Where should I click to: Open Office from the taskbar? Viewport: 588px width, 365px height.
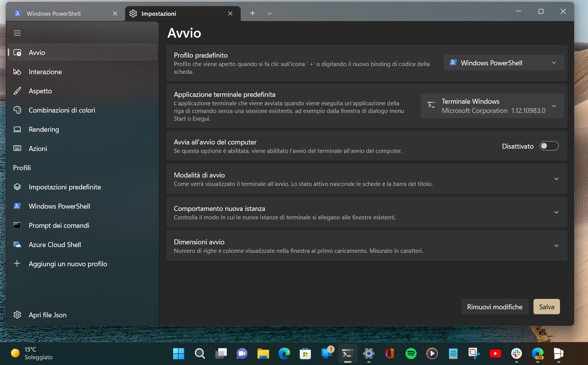tap(390, 353)
